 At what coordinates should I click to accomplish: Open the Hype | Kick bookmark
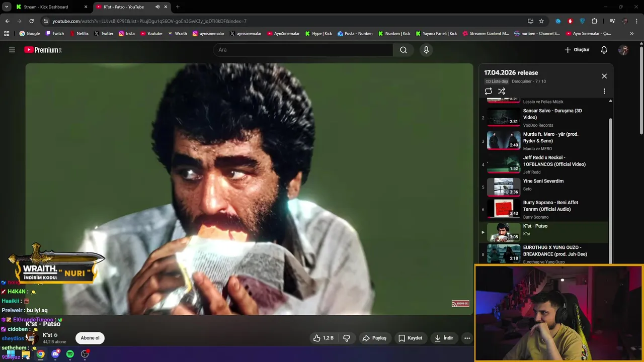tap(318, 34)
